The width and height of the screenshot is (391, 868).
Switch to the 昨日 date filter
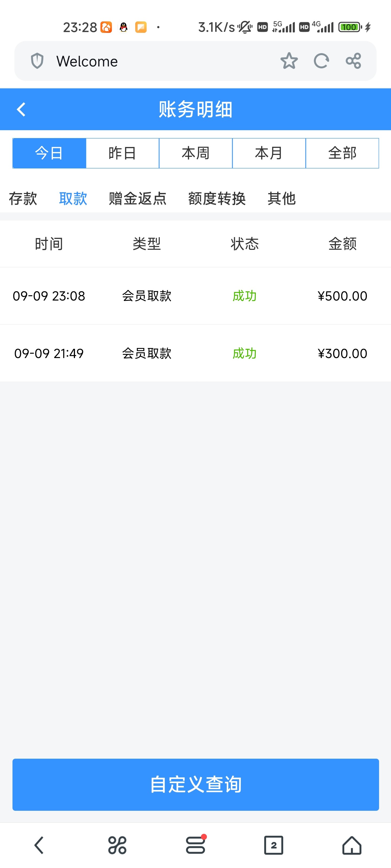(x=122, y=153)
